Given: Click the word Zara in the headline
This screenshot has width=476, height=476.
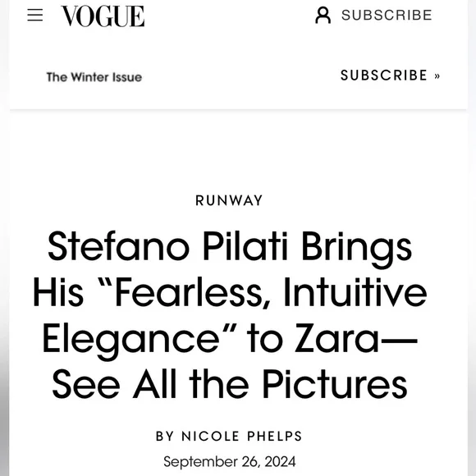Looking at the screenshot, I should (337, 337).
